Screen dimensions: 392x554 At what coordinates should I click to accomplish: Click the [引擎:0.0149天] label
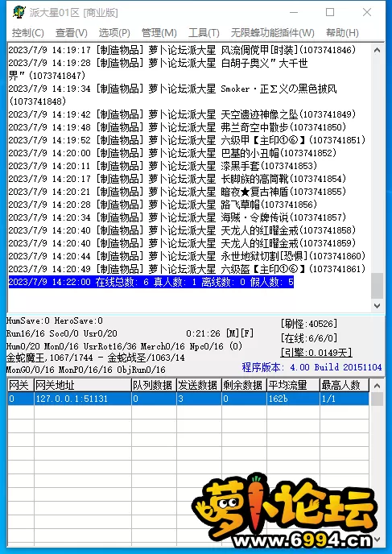click(x=316, y=353)
